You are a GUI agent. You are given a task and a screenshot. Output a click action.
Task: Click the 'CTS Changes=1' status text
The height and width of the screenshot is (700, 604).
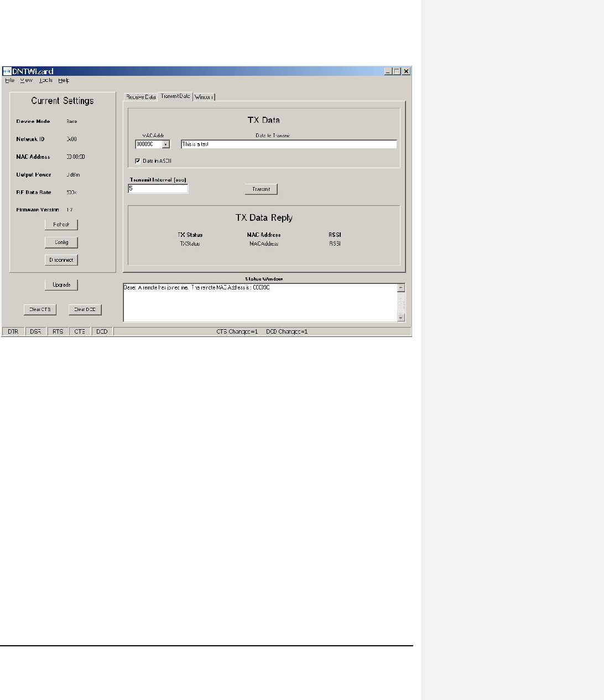tap(237, 331)
